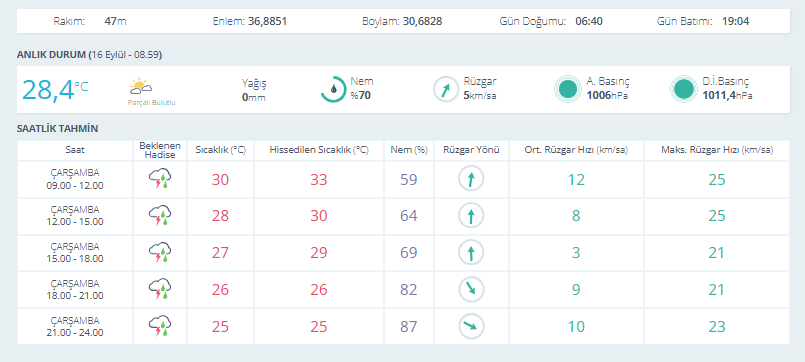This screenshot has width=805, height=362.
Task: Click the Nem %70 value
Action: [361, 95]
